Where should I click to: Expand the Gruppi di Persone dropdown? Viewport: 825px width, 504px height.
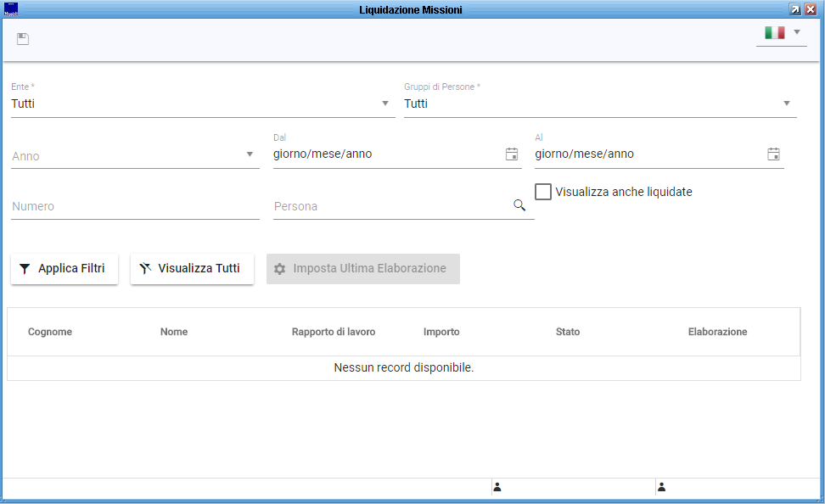point(787,104)
